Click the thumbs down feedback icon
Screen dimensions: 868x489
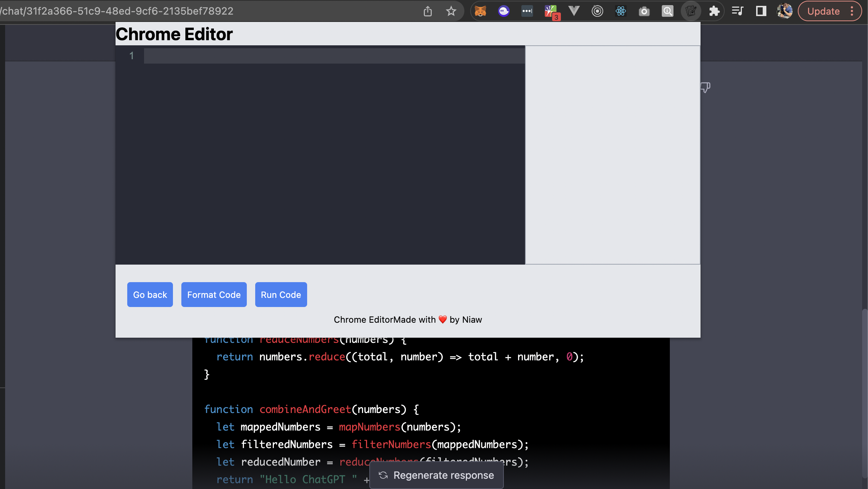705,87
